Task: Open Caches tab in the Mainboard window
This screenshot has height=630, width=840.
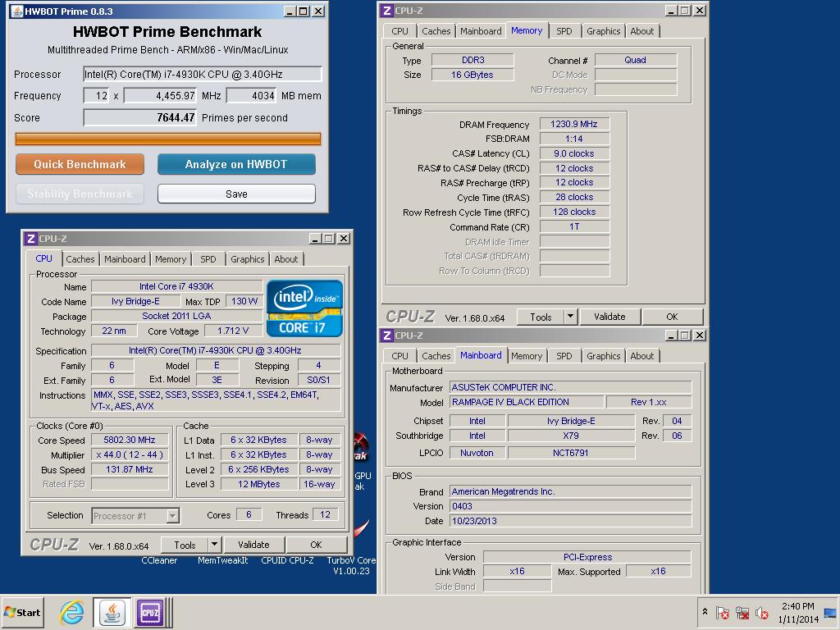Action: [436, 356]
